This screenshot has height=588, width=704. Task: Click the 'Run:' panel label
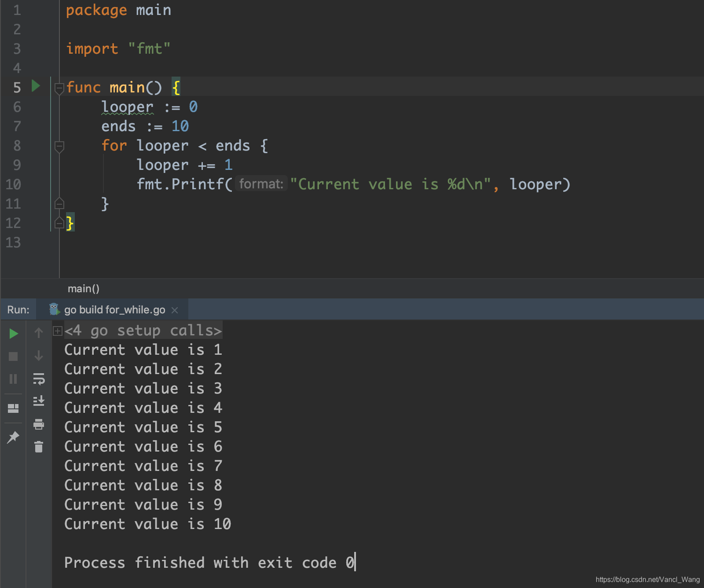click(18, 310)
